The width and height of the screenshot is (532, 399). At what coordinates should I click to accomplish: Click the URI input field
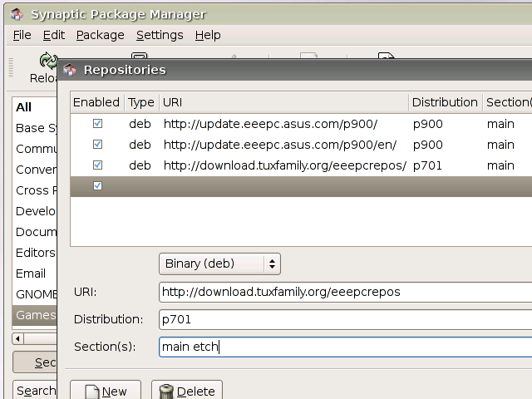[x=346, y=292]
